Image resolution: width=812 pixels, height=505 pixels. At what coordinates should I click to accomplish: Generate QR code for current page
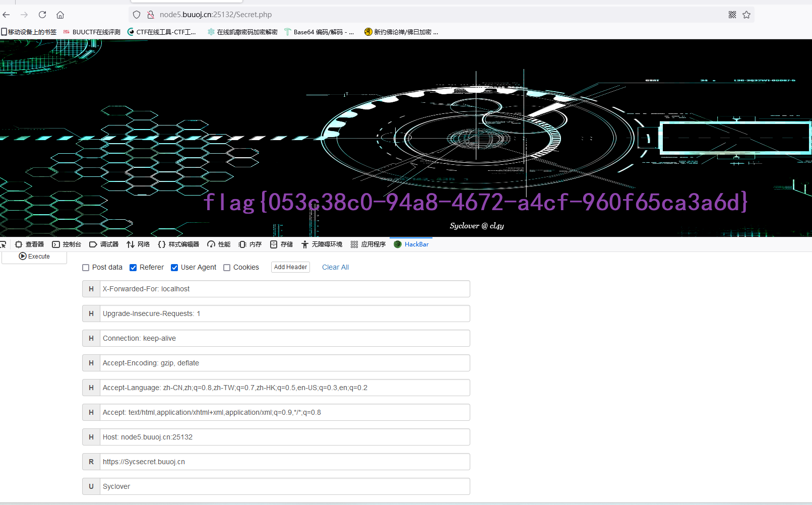click(732, 15)
